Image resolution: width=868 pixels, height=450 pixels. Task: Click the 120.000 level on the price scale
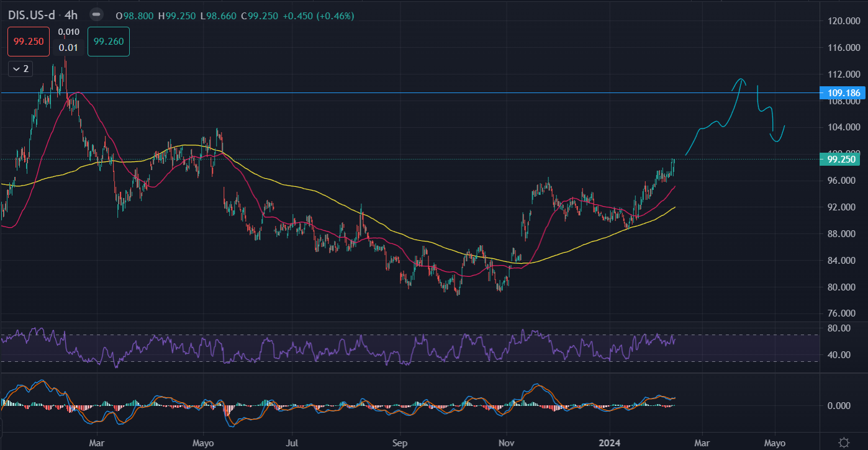(x=842, y=21)
